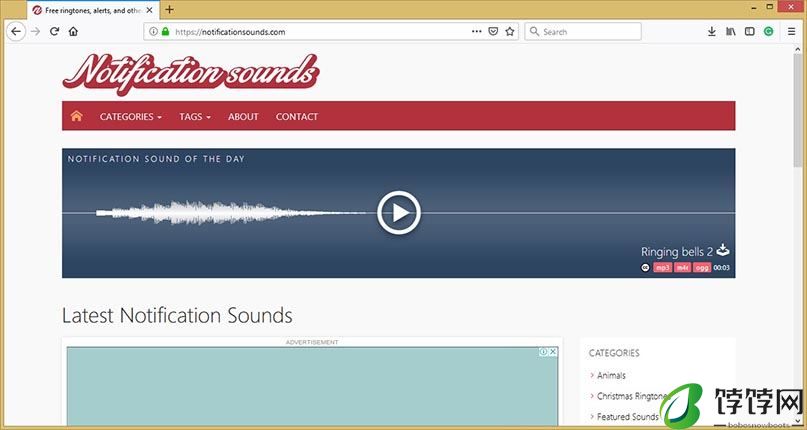Open page actions three-dot menu
The height and width of the screenshot is (430, 807).
pyautogui.click(x=477, y=31)
